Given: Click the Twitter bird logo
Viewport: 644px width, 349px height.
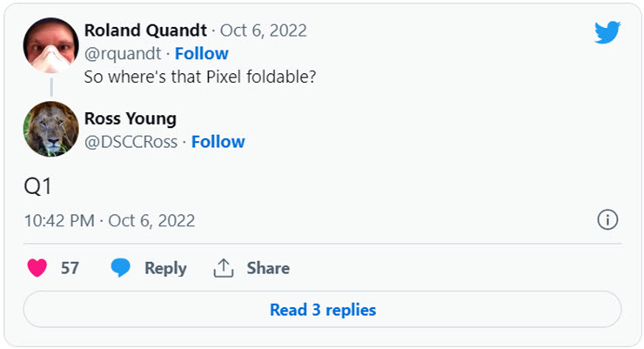Looking at the screenshot, I should point(607,32).
